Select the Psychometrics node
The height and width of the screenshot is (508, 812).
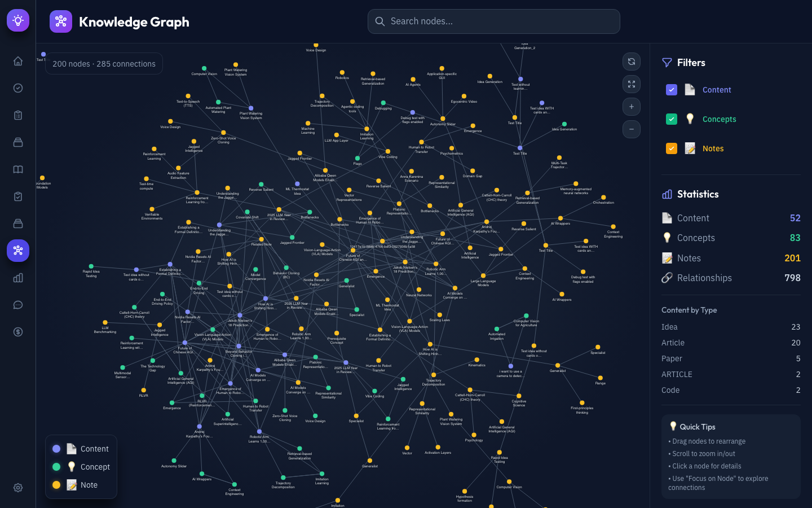tap(452, 148)
